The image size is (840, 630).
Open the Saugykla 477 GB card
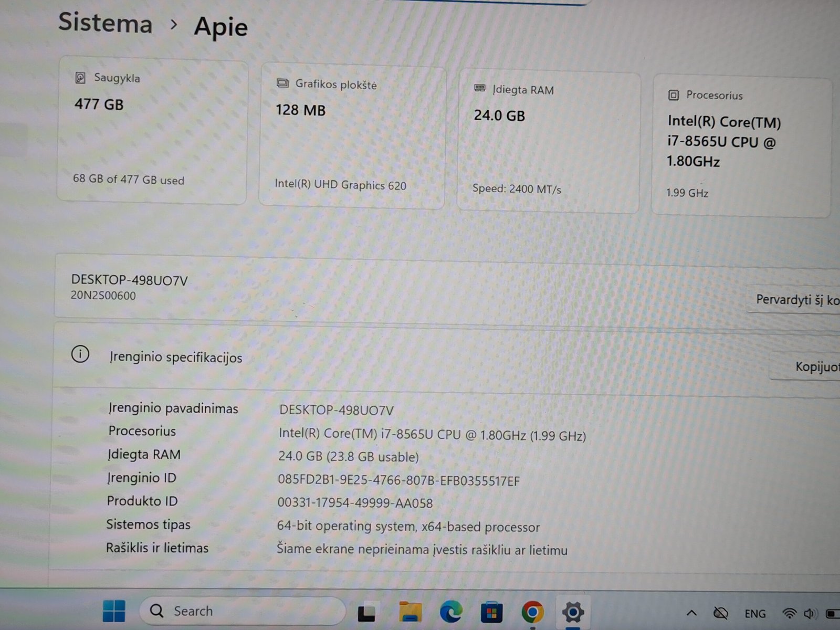coord(152,130)
